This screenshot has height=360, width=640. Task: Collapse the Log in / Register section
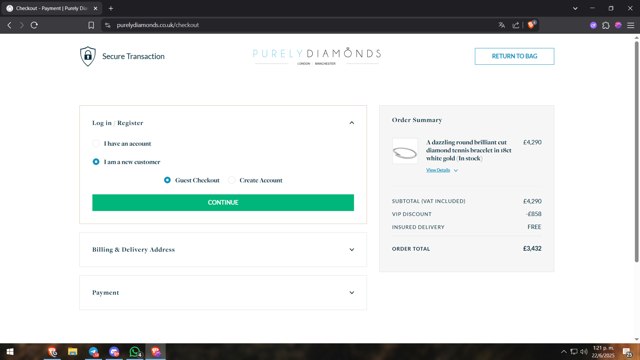point(351,123)
